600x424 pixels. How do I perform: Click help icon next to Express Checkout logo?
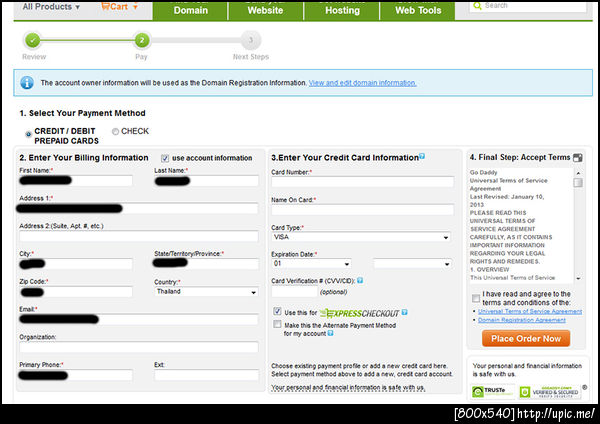[x=404, y=312]
